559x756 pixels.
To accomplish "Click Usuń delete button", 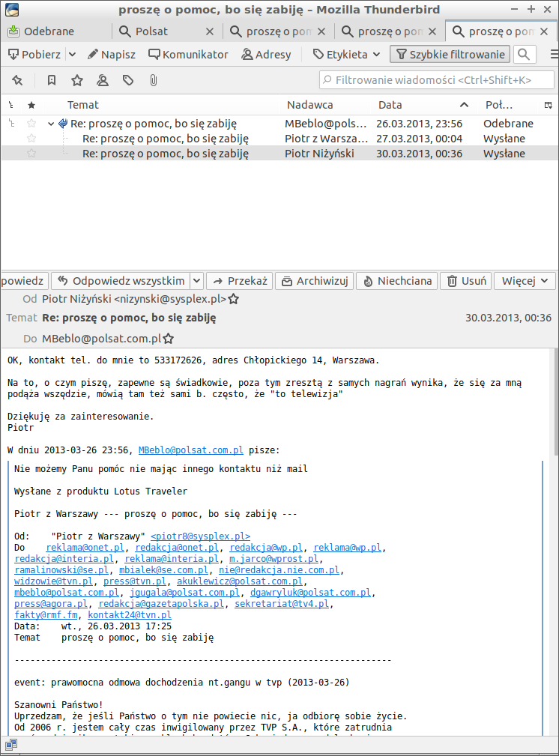I will [466, 281].
